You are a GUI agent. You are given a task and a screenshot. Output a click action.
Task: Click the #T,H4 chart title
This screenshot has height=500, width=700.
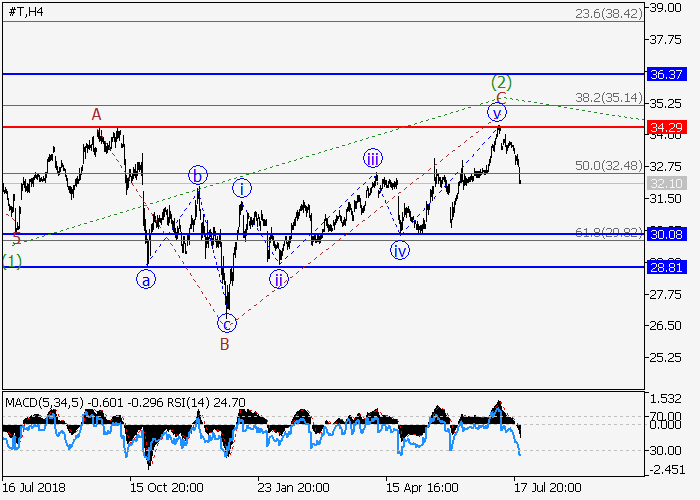tap(23, 12)
